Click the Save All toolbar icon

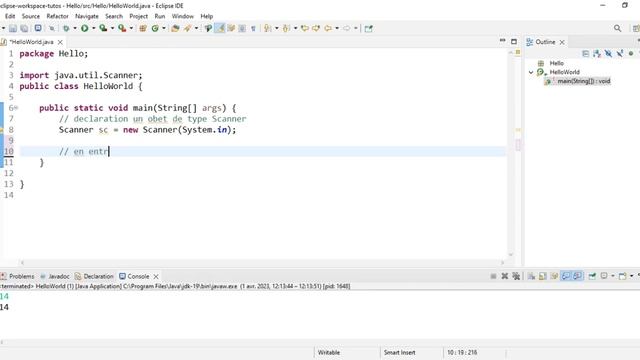[x=24, y=28]
